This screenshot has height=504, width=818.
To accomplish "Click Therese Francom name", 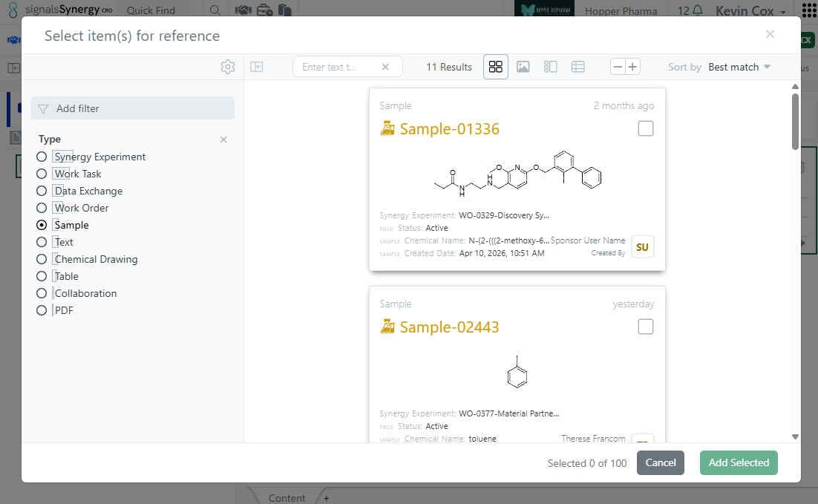I will tap(593, 438).
